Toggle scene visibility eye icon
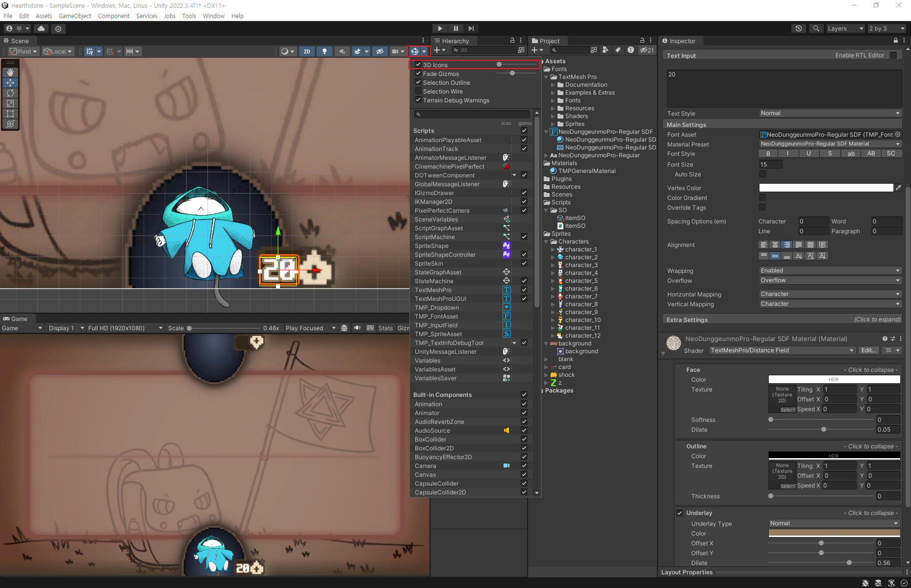The width and height of the screenshot is (911, 588). [380, 51]
